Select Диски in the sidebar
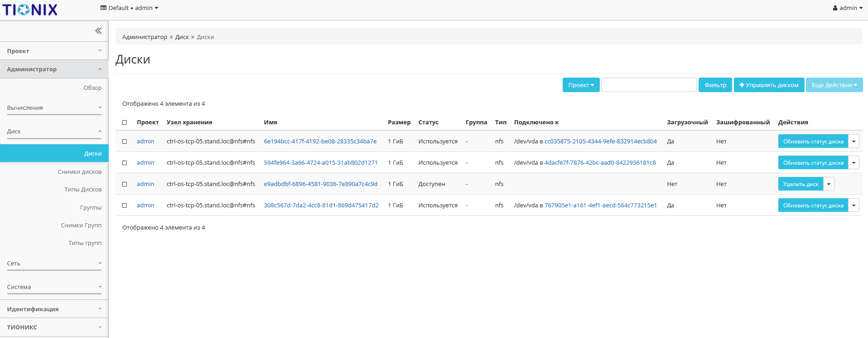The image size is (868, 338). pyautogui.click(x=54, y=153)
